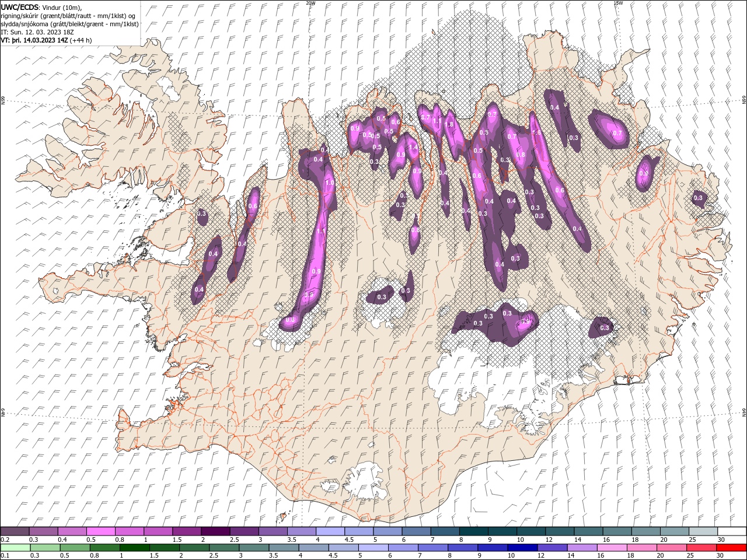The width and height of the screenshot is (747, 560).
Task: Pick the violet swatch labeled 12 in lower legend
Action: click(x=552, y=548)
